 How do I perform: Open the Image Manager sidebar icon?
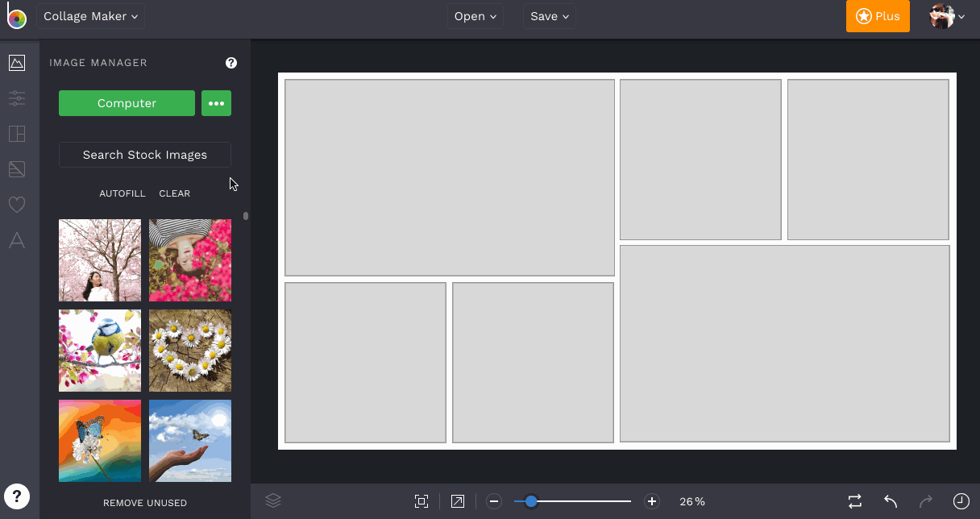(17, 63)
